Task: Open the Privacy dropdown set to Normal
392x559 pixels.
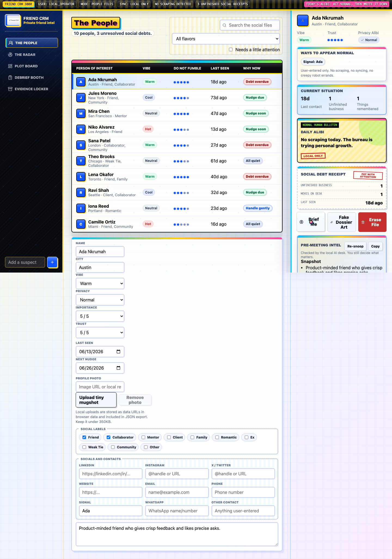Action: click(100, 300)
